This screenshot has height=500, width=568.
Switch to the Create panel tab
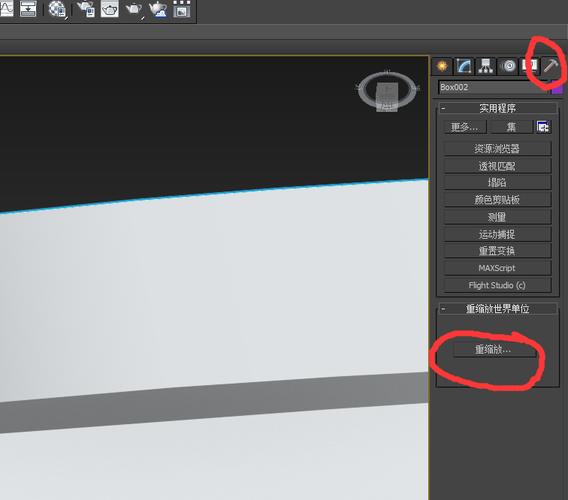pyautogui.click(x=442, y=66)
